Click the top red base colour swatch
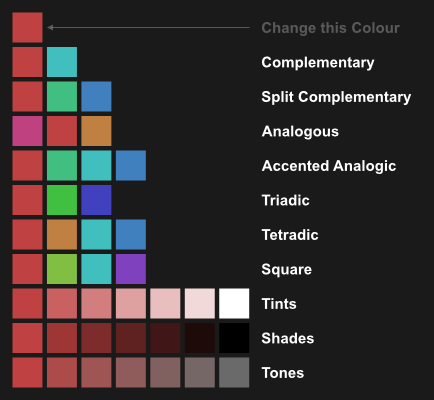Viewport: 434px width, 400px height. 27,28
